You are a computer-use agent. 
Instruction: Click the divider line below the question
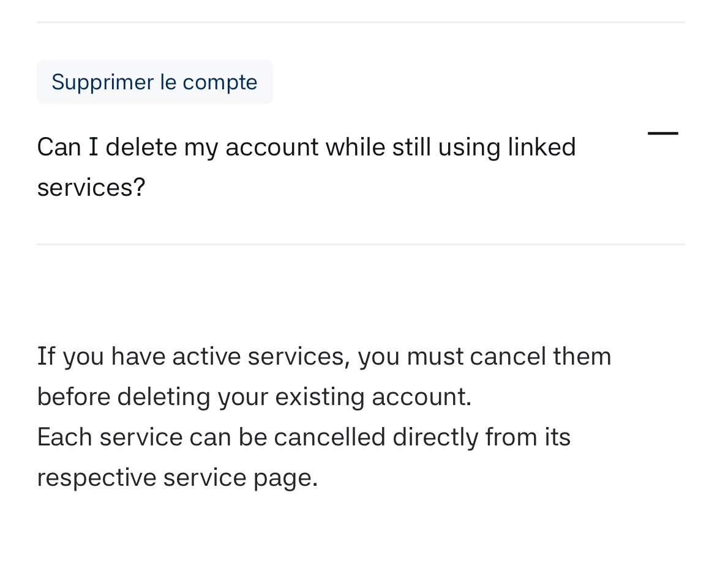[360, 244]
